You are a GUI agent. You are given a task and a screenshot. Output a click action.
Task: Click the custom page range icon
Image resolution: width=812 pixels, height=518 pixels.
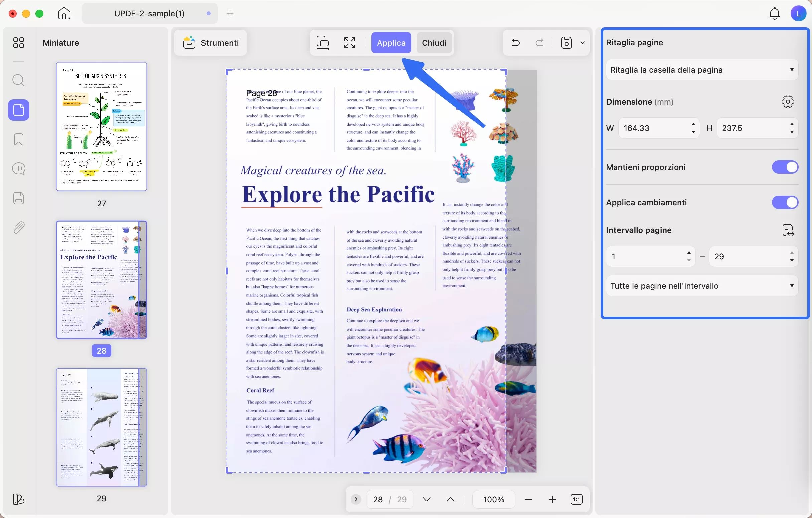788,230
